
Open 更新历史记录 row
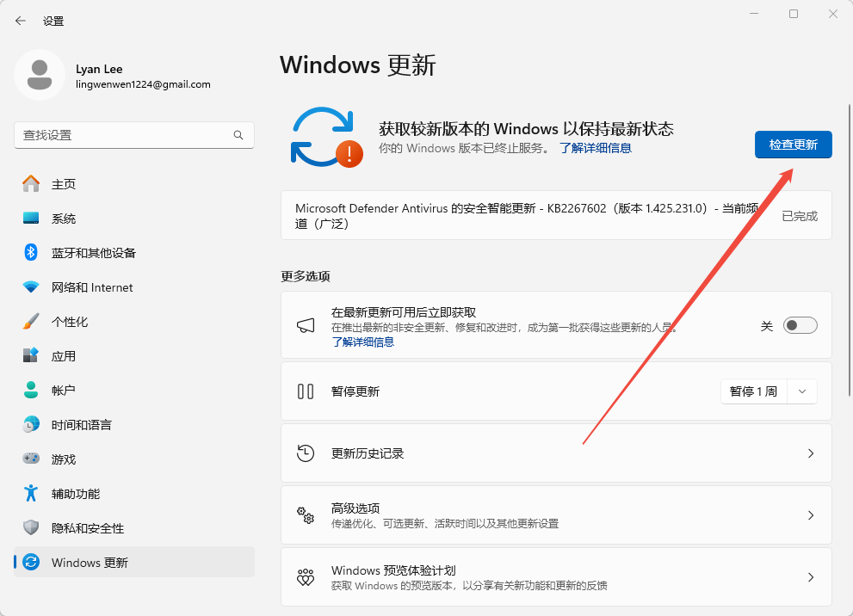point(556,453)
